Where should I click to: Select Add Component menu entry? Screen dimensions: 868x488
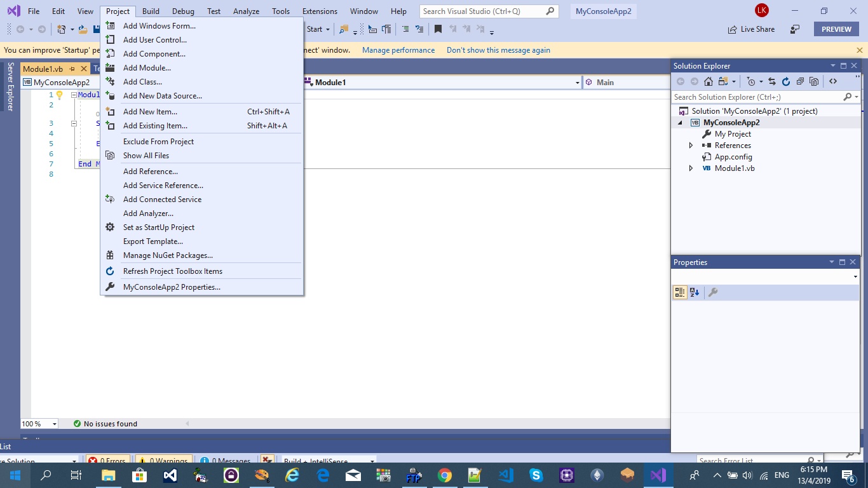pos(202,54)
